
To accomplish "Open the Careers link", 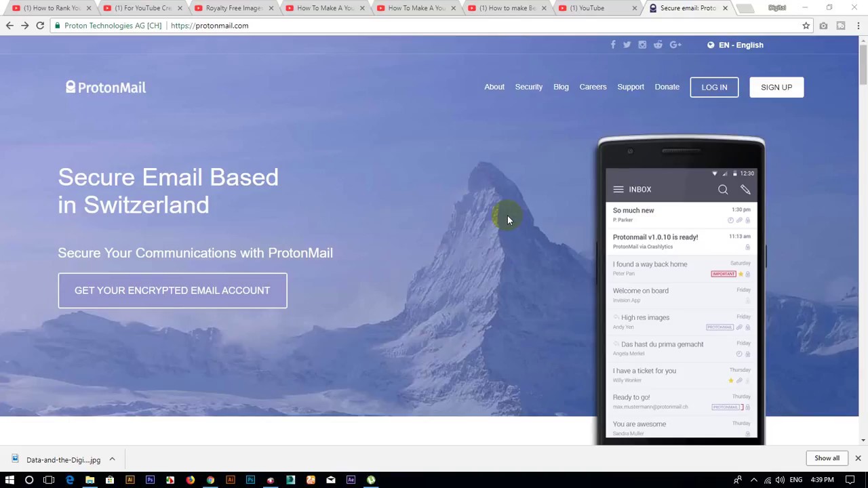I will [x=593, y=87].
